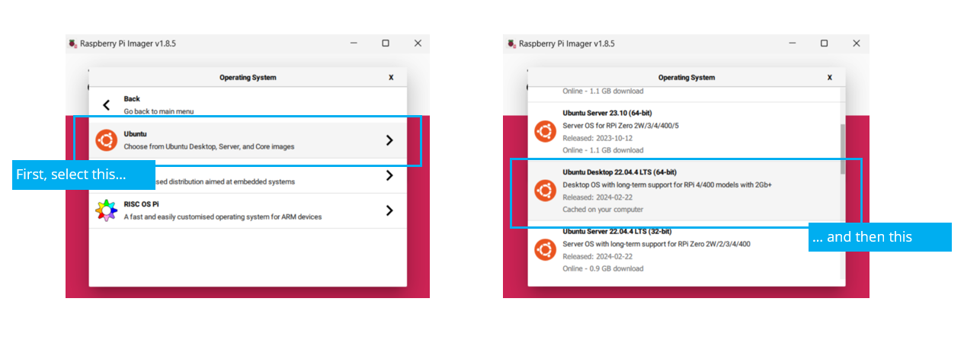Image resolution: width=980 pixels, height=353 pixels.
Task: Click the Raspberry Pi icon in the right title bar
Action: pos(511,43)
